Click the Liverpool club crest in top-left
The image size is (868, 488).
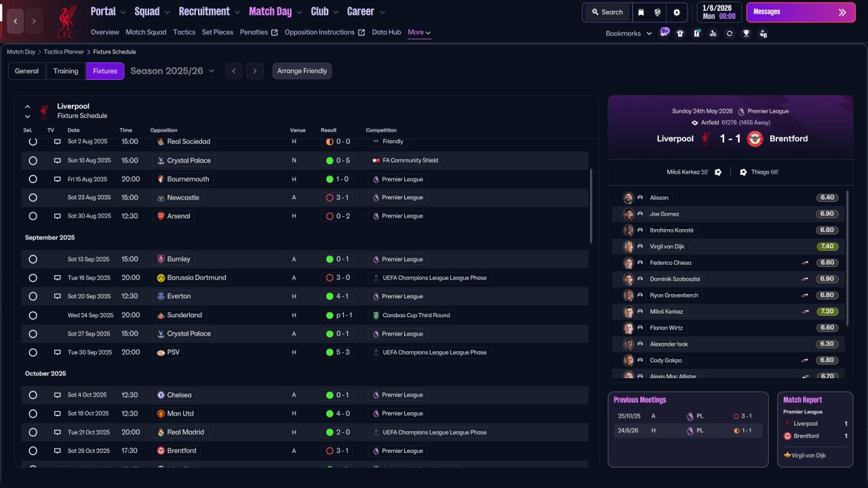pos(66,22)
